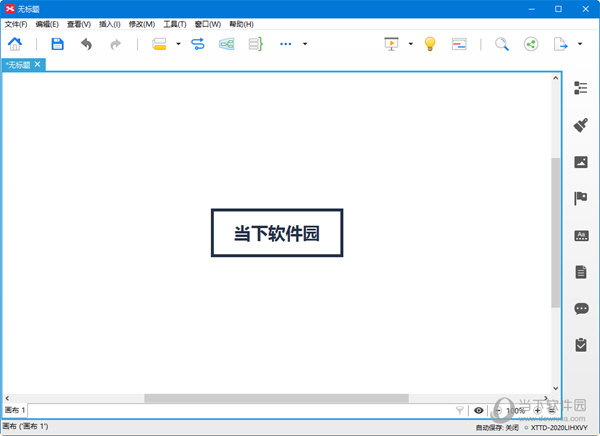The width and height of the screenshot is (600, 436).
Task: Open the Gantt chart view icon
Action: pyautogui.click(x=459, y=44)
